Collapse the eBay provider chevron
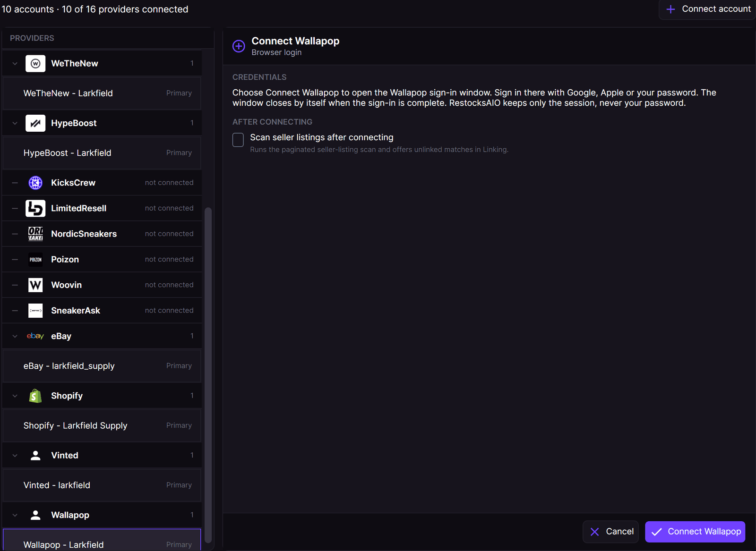This screenshot has width=756, height=551. [15, 336]
